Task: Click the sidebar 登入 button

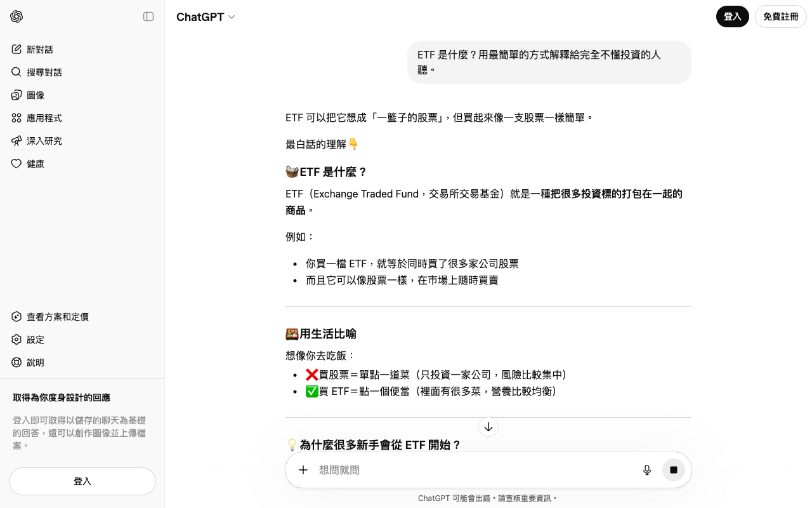Action: (x=82, y=481)
